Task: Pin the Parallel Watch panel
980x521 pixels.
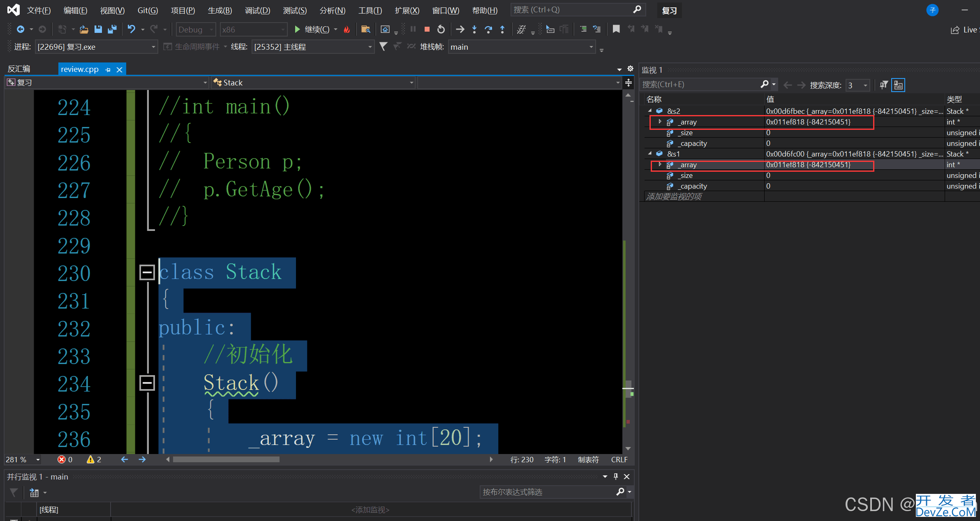Action: pos(616,476)
